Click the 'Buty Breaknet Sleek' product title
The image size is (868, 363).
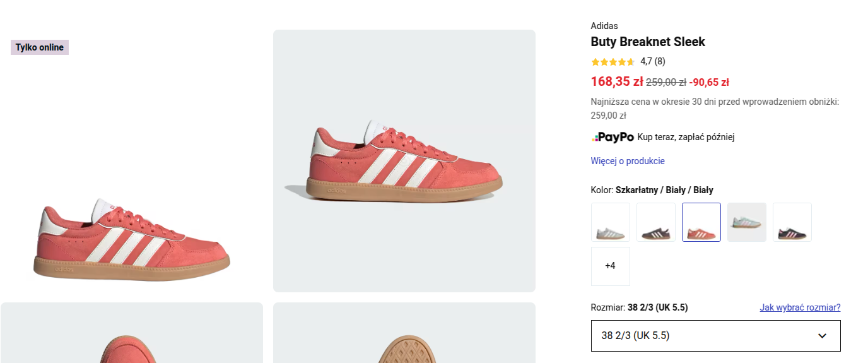tap(648, 42)
